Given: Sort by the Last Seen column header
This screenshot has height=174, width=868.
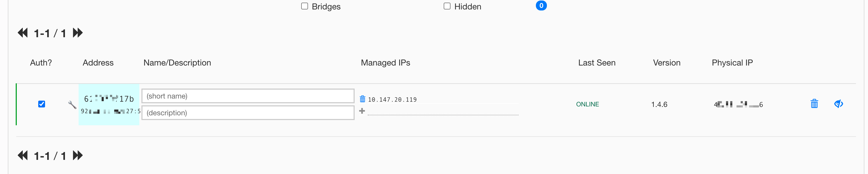Looking at the screenshot, I should 596,63.
